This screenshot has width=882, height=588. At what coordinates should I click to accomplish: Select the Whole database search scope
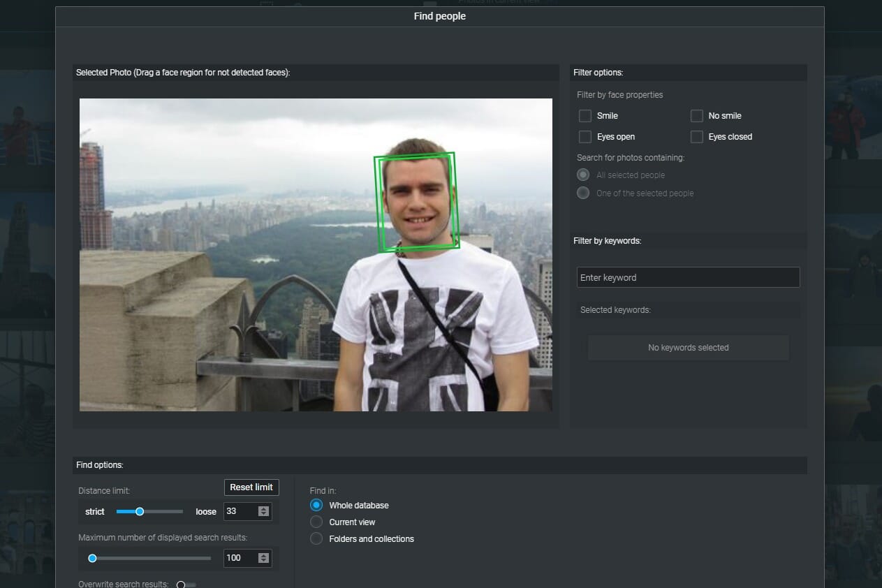[x=315, y=505]
